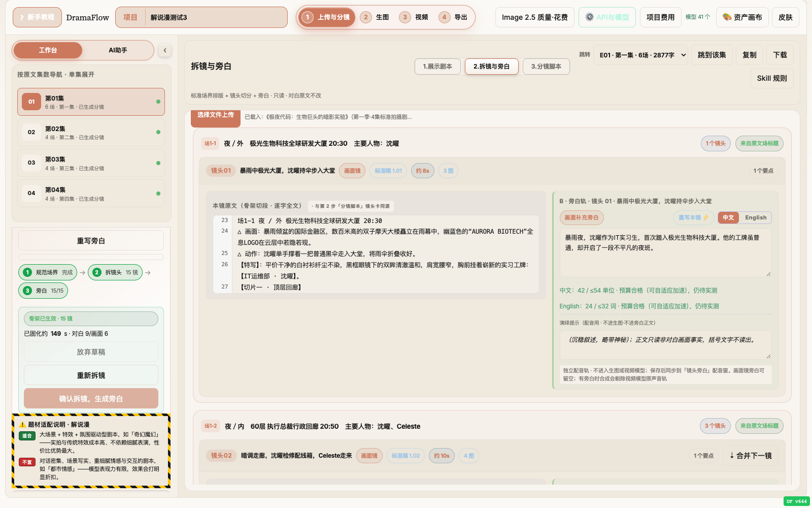Click the 重写本镜 lightning button
812x508 pixels.
click(x=694, y=217)
